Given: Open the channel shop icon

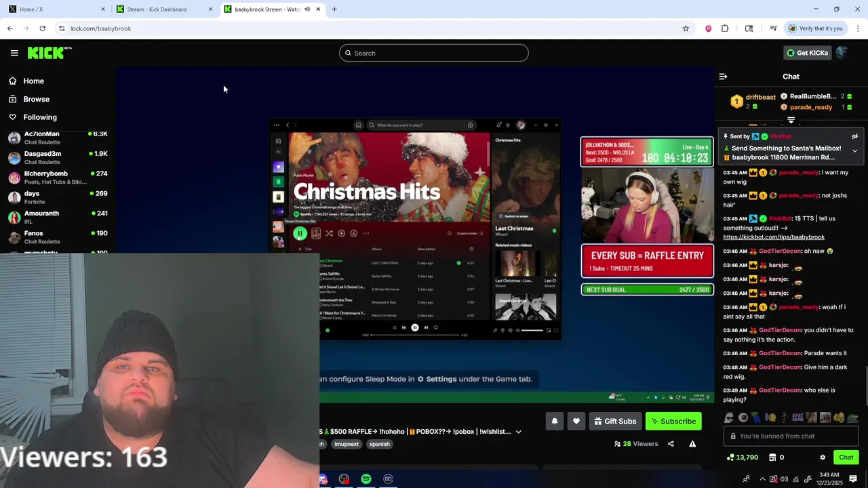Looking at the screenshot, I should [x=772, y=457].
